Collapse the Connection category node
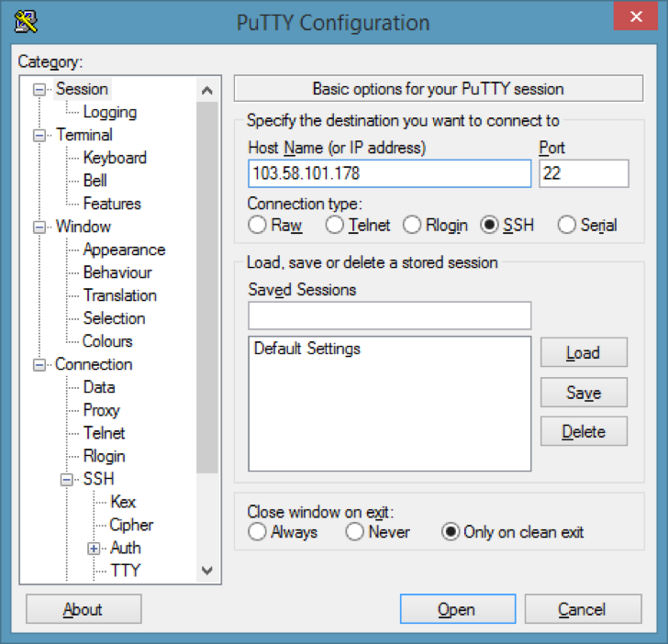Image resolution: width=668 pixels, height=644 pixels. coord(39,365)
